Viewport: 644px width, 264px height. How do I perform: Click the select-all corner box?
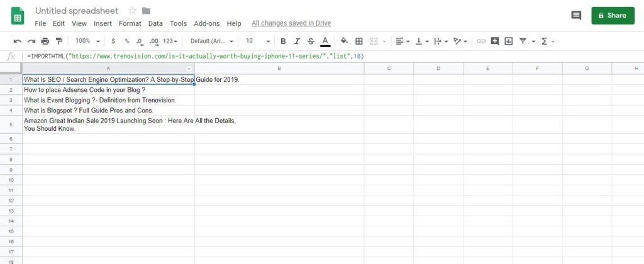click(x=11, y=69)
